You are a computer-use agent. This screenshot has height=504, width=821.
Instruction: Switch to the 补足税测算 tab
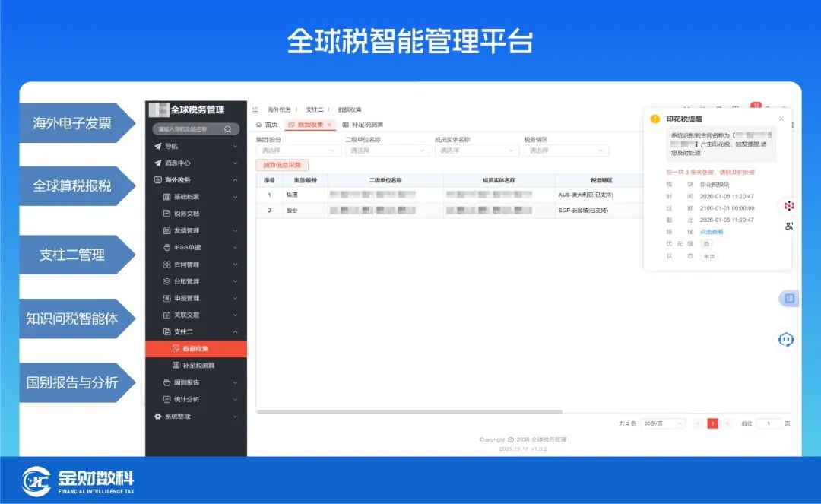[363, 125]
